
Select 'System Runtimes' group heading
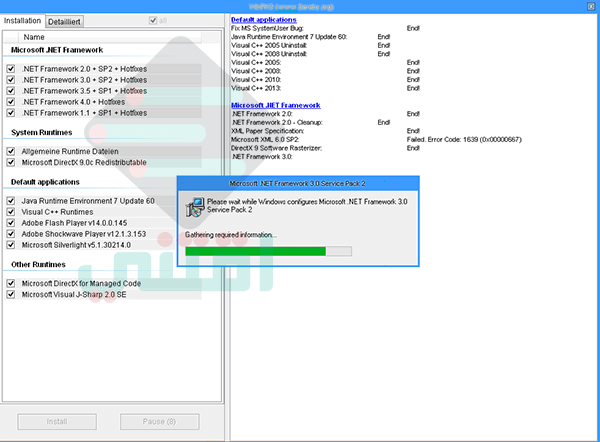pyautogui.click(x=42, y=132)
